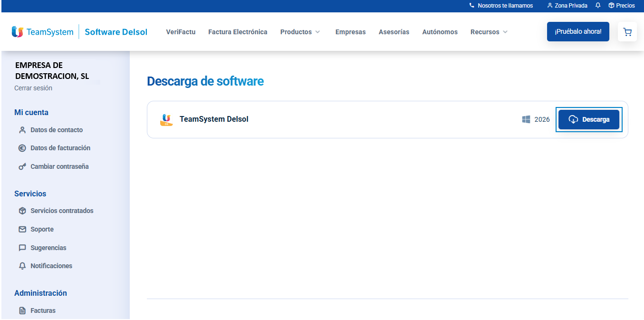Open the Recursos menu label
Image resolution: width=644 pixels, height=320 pixels.
(x=485, y=32)
